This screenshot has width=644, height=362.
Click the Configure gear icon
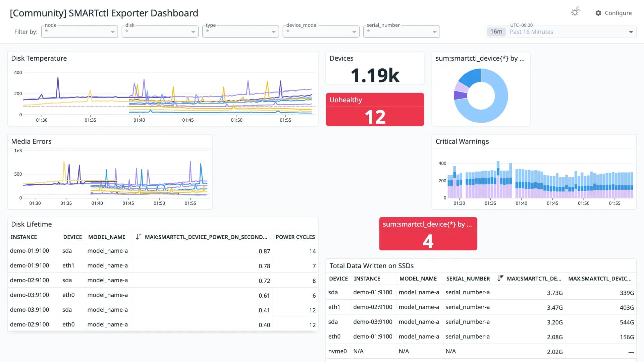click(598, 13)
